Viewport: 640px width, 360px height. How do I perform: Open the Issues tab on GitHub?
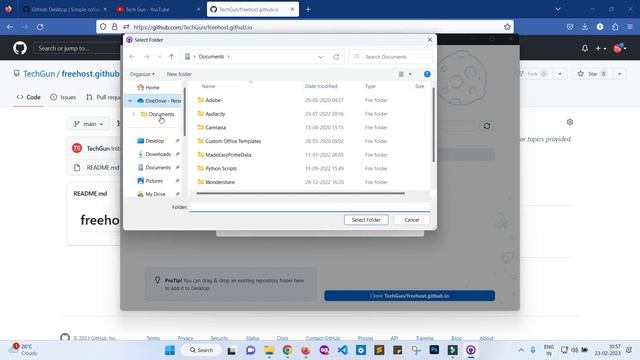pyautogui.click(x=63, y=97)
